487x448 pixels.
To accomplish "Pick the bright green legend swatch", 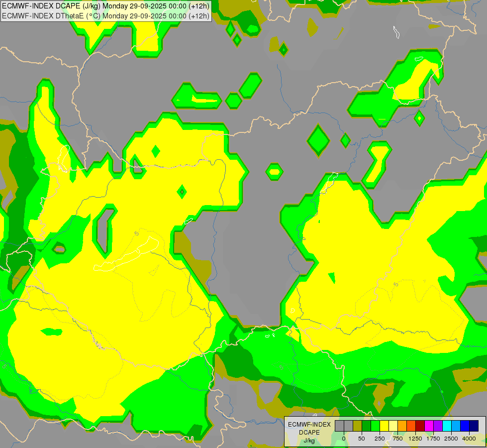I will pos(375,426).
